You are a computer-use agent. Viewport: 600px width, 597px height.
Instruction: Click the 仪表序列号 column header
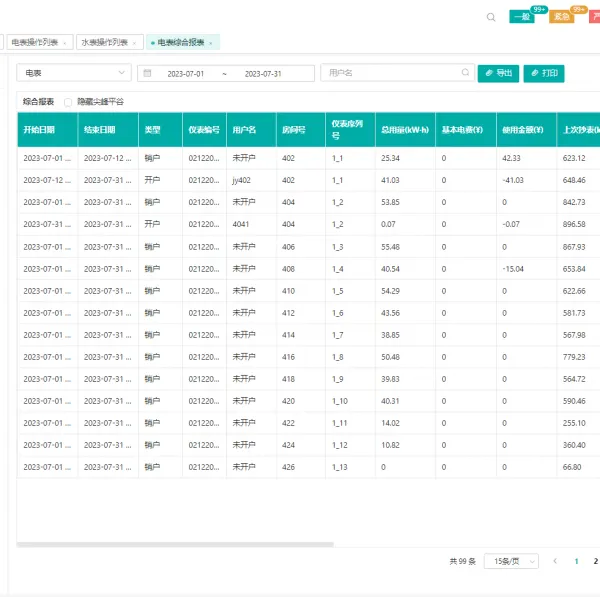point(351,130)
